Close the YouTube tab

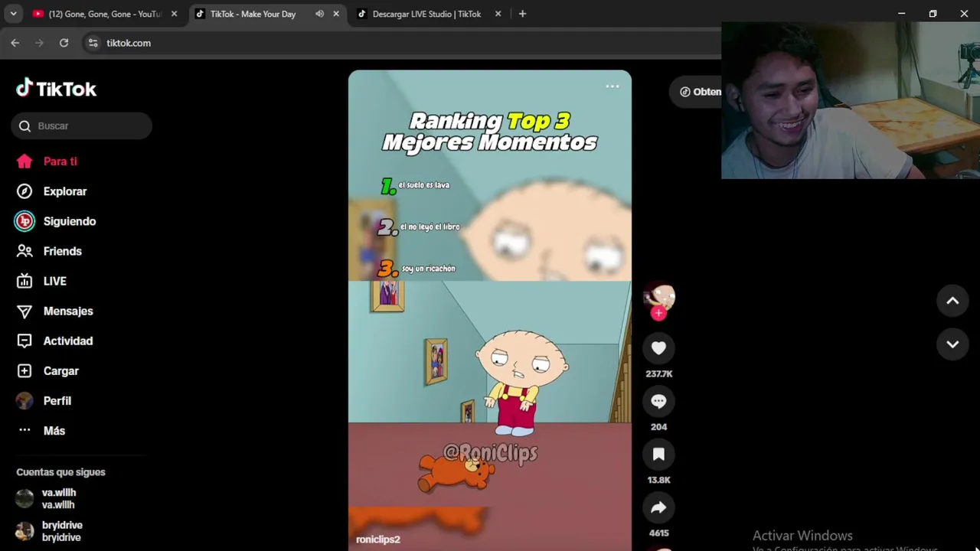174,14
